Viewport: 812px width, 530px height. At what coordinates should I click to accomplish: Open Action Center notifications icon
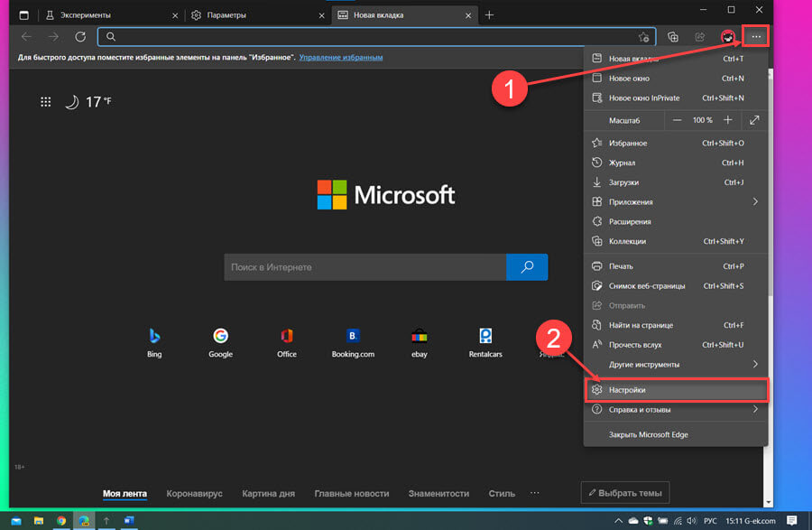click(791, 521)
